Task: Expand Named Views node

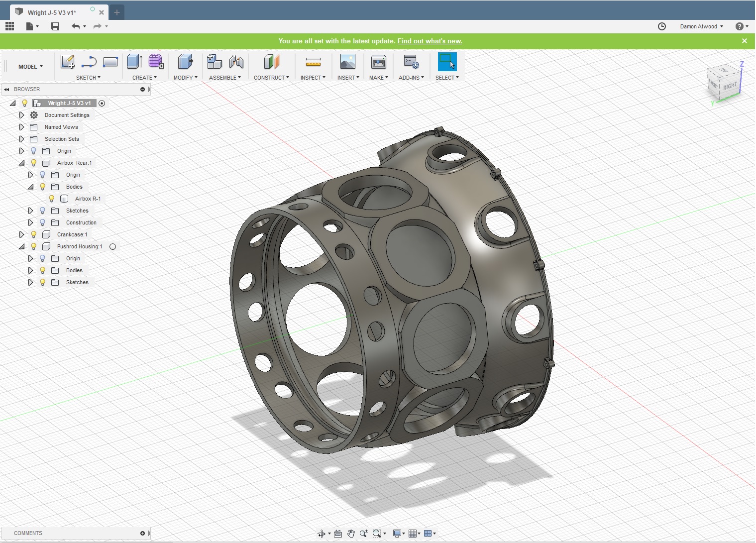Action: 21,127
